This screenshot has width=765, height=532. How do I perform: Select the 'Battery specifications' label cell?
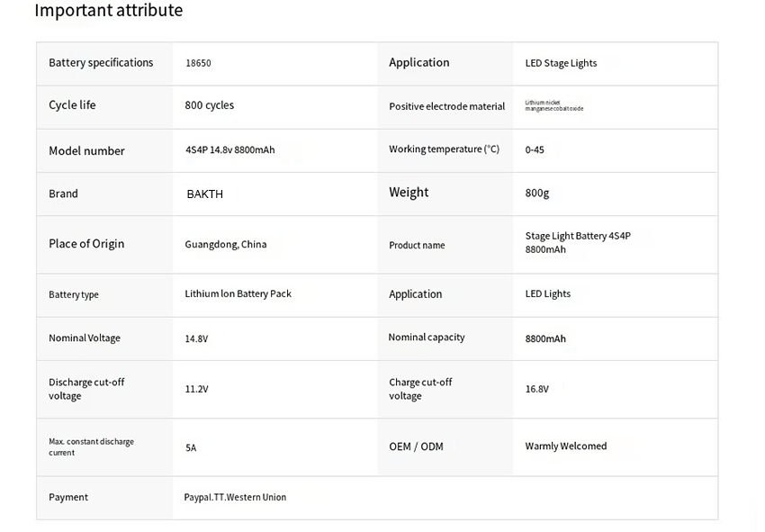point(101,63)
